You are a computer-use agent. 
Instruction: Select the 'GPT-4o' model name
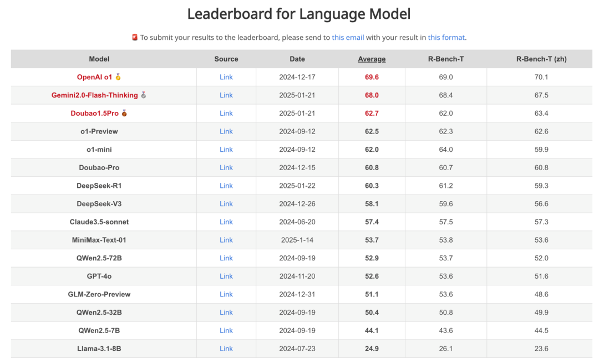(x=99, y=276)
